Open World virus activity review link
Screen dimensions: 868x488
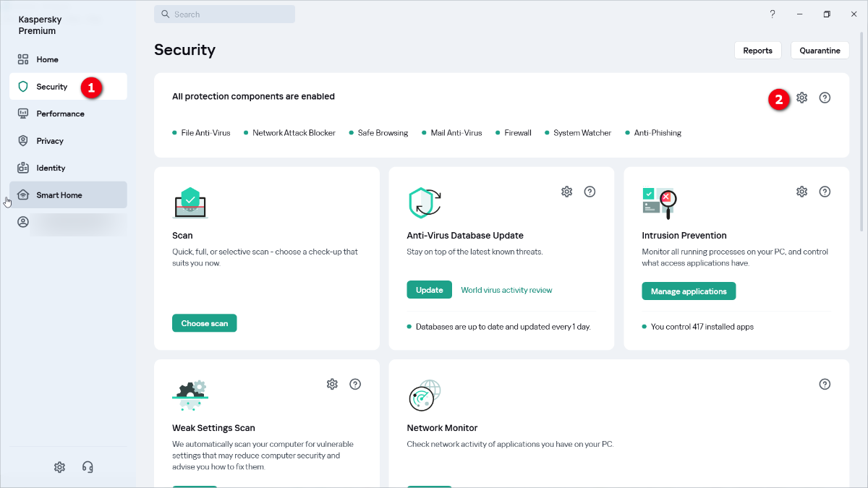pos(506,290)
